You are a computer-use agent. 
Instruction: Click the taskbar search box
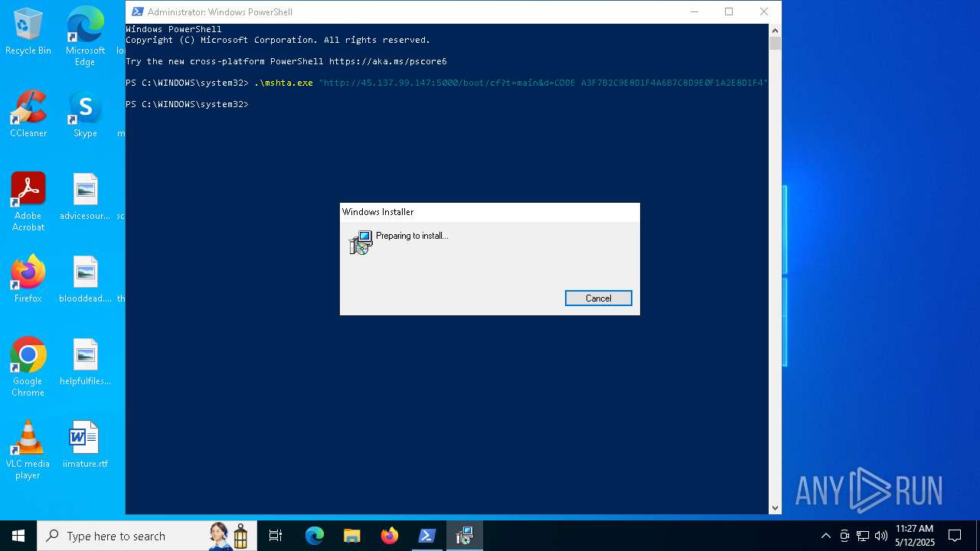point(145,536)
